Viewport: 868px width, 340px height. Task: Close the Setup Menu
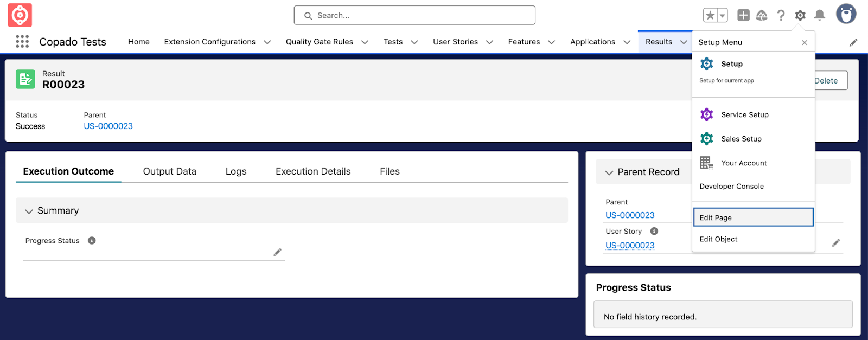coord(805,42)
